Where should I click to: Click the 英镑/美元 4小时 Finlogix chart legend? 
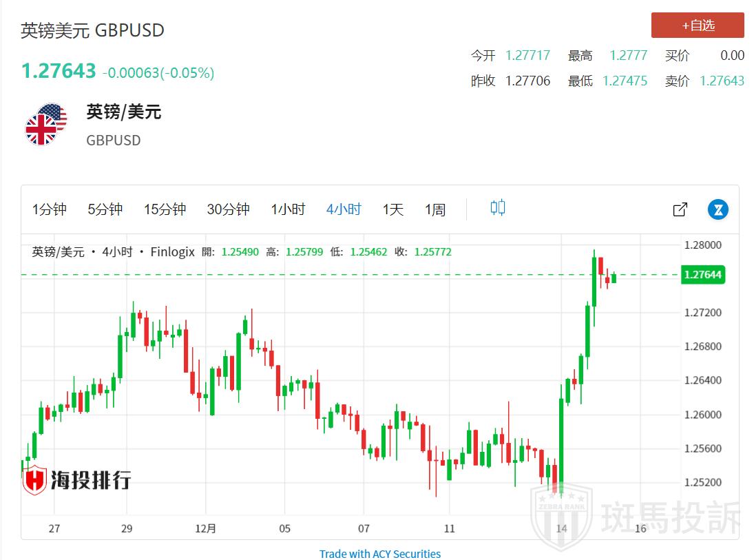pos(114,252)
